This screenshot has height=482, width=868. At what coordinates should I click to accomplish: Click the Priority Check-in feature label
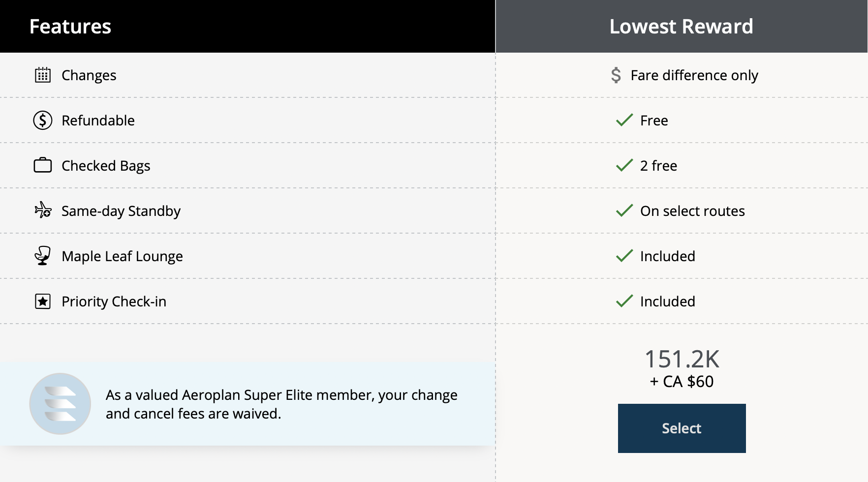coord(114,301)
